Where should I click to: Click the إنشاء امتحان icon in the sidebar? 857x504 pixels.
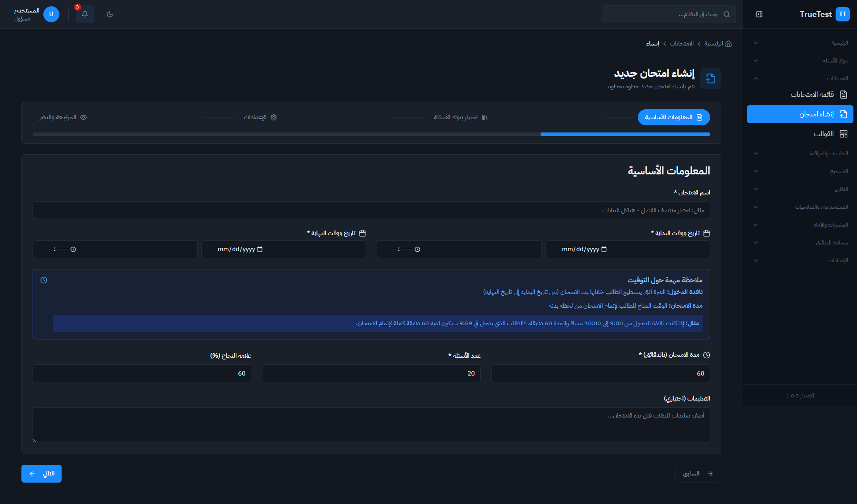click(x=843, y=114)
